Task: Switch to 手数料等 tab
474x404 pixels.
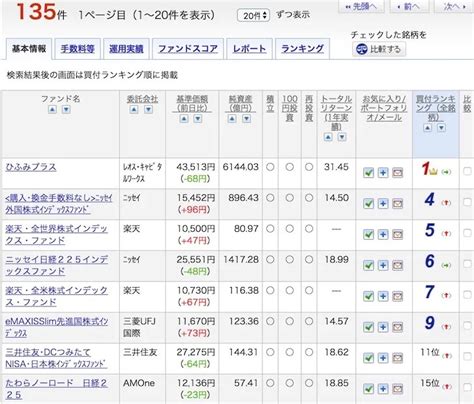Action: pos(78,49)
